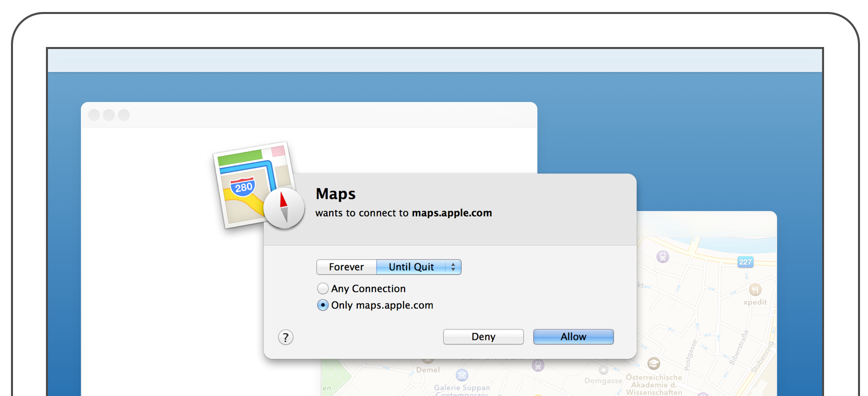
Task: Click the Maps app icon
Action: pos(259,186)
